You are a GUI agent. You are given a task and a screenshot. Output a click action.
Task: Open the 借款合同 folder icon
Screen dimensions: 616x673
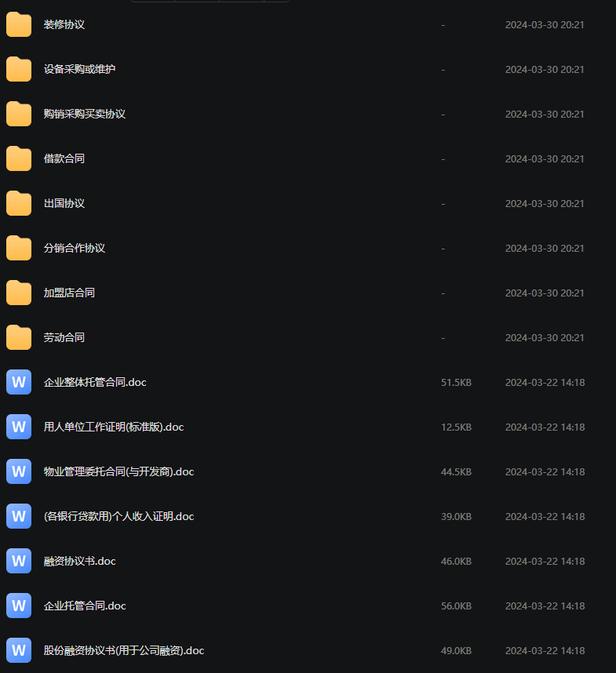point(19,158)
